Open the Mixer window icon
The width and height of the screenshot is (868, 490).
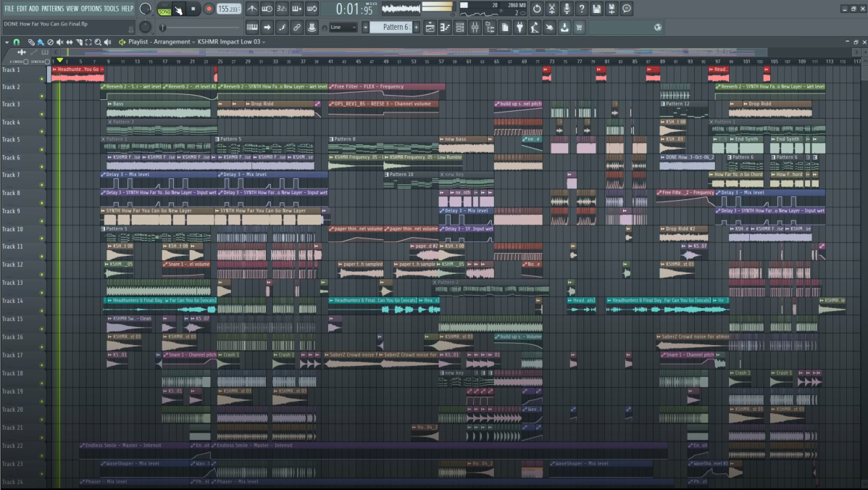(x=475, y=28)
